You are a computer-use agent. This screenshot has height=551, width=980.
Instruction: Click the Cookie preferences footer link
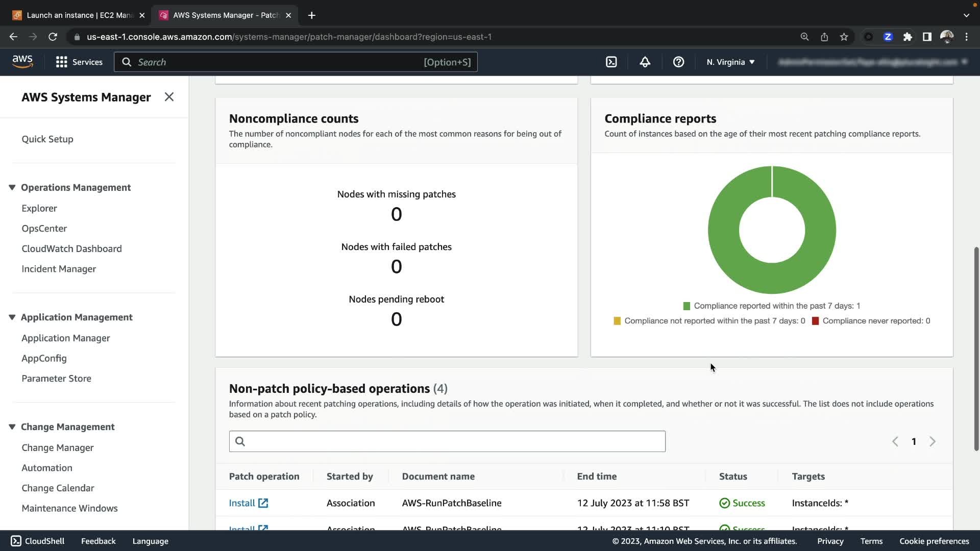[934, 541]
